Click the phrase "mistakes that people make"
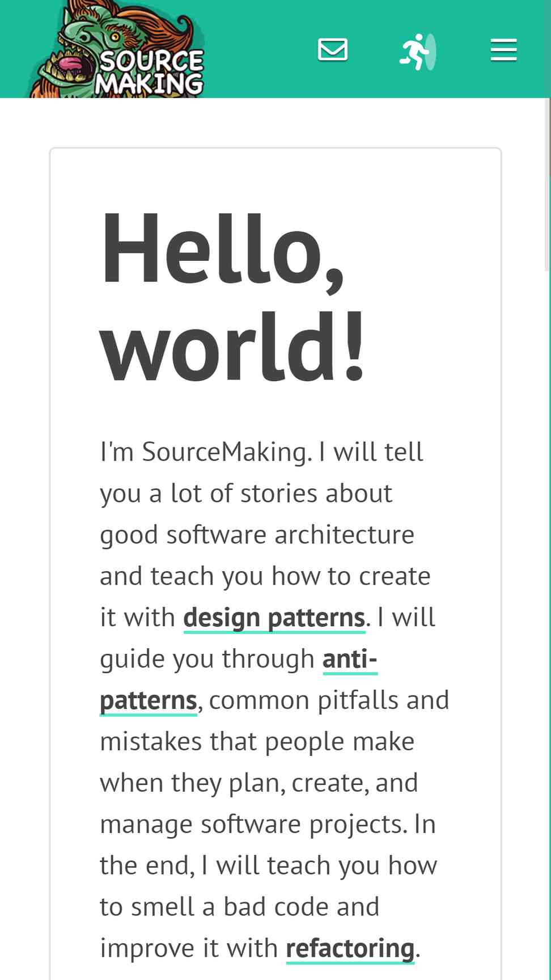 pyautogui.click(x=257, y=742)
